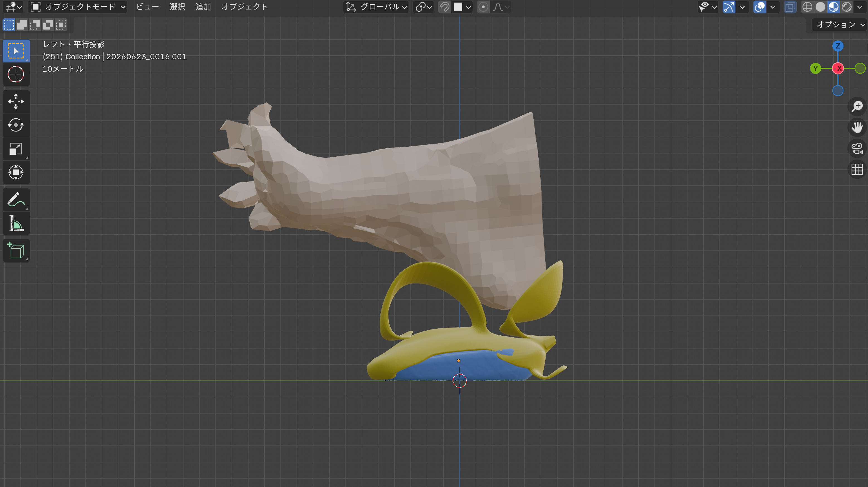The width and height of the screenshot is (868, 487).
Task: Open the 追加 menu
Action: 203,7
